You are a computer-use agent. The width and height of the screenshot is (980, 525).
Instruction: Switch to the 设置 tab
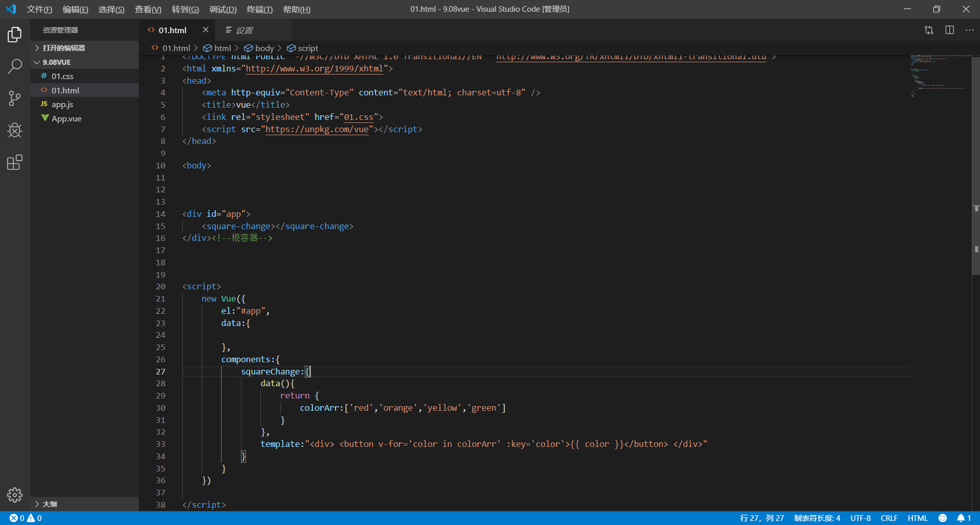tap(244, 31)
